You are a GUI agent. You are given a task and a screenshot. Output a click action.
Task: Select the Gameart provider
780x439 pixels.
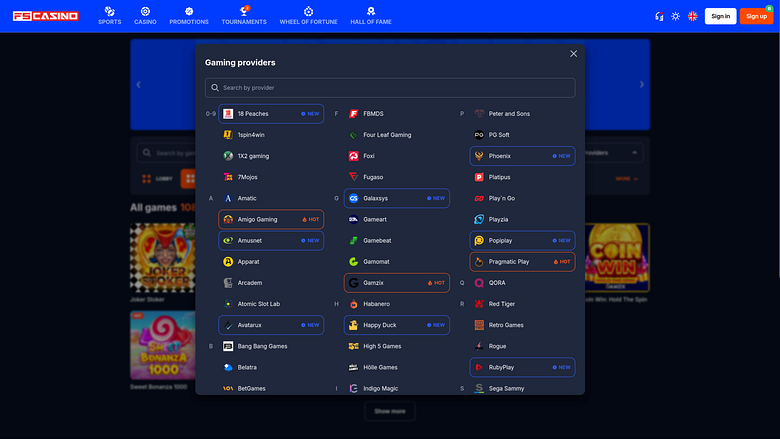pos(396,219)
